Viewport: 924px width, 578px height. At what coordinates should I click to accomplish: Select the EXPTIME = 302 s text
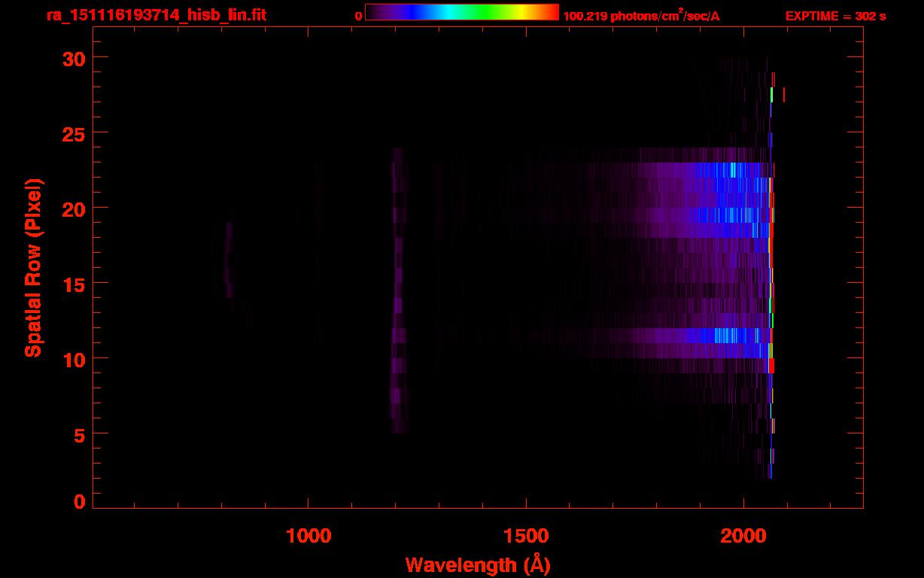point(835,16)
